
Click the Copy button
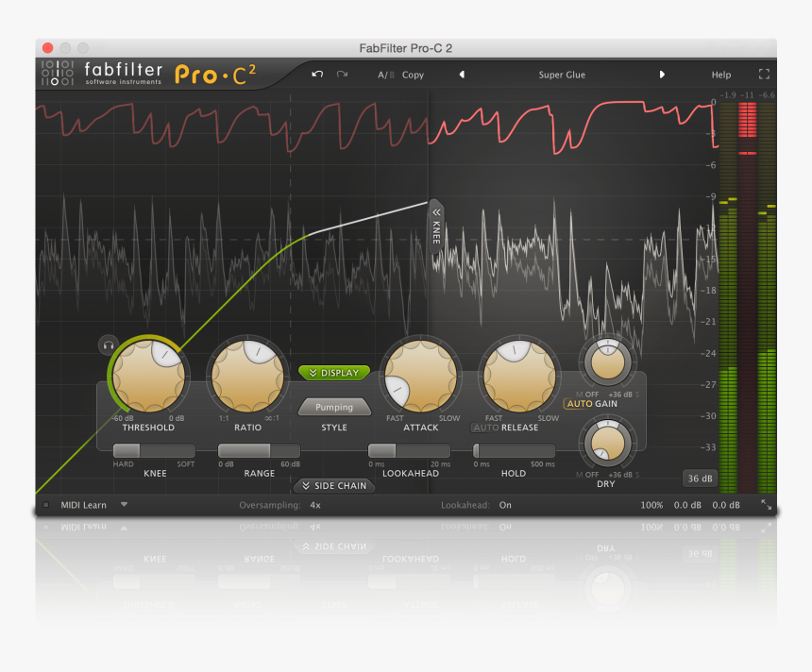[x=412, y=74]
